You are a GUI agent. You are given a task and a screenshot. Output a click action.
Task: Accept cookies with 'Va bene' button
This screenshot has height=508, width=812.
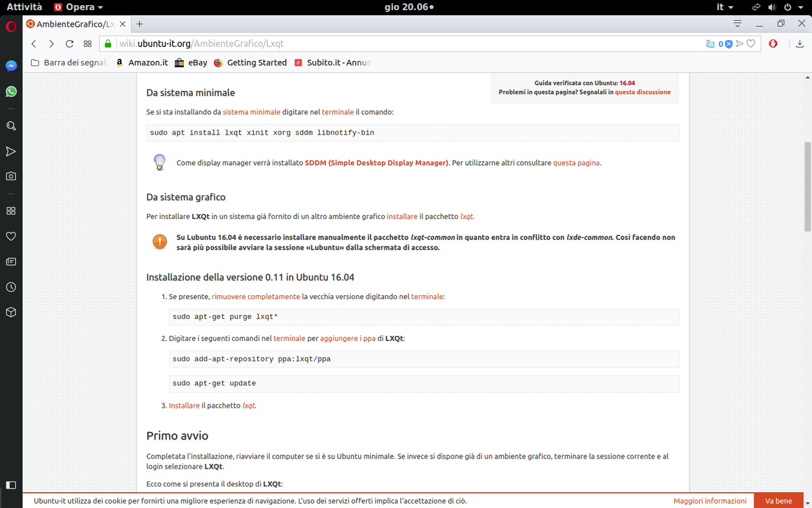coord(778,501)
